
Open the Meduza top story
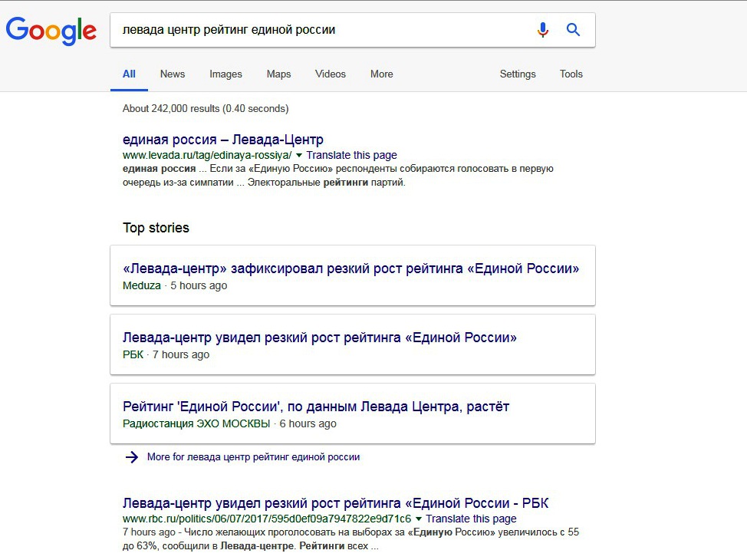[353, 275]
